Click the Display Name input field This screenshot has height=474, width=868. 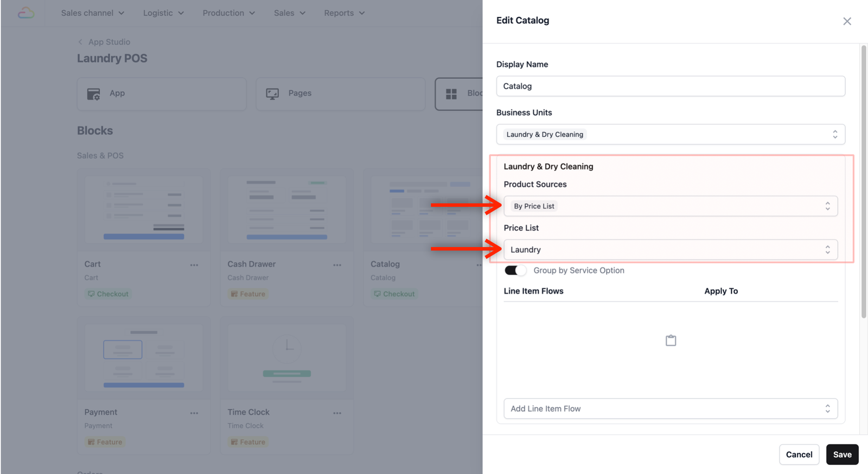click(x=671, y=86)
